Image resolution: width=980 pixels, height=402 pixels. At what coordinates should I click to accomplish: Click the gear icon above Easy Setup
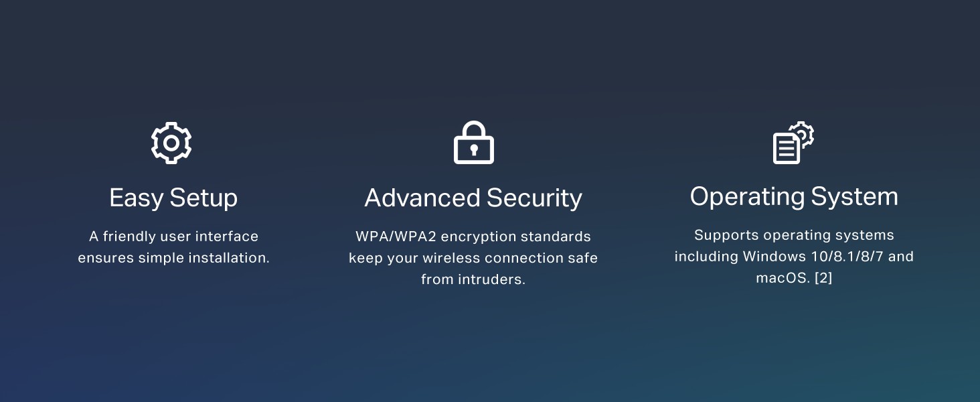pyautogui.click(x=171, y=143)
